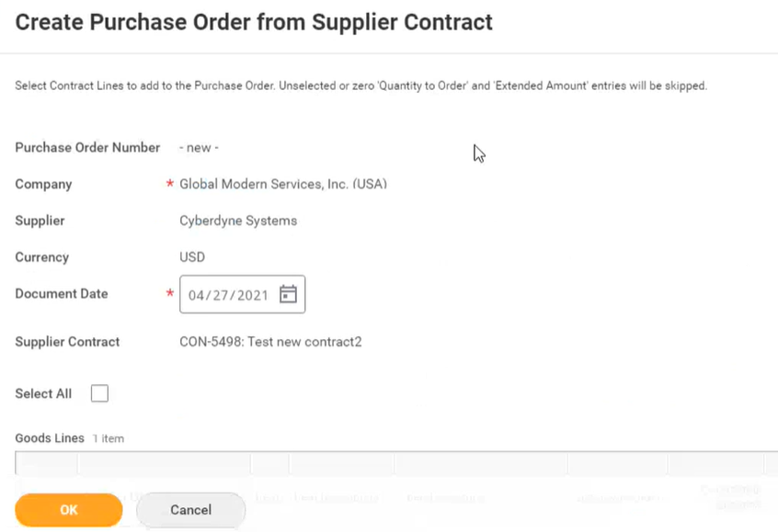Open the Document Date calendar picker
Image resolution: width=778 pixels, height=532 pixels.
click(x=288, y=294)
